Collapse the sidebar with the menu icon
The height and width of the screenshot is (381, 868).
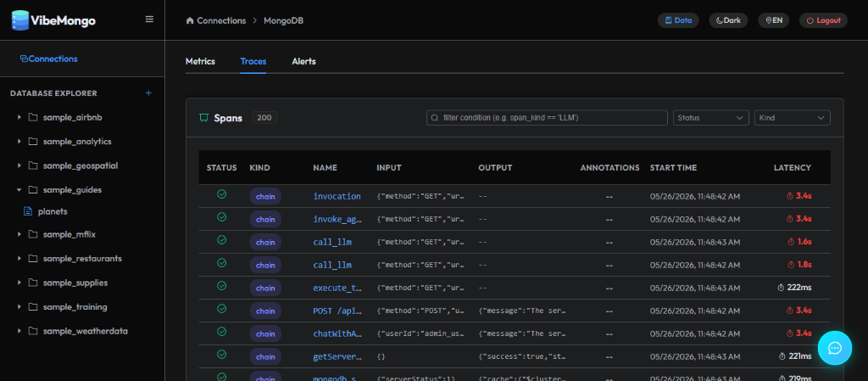coord(149,20)
